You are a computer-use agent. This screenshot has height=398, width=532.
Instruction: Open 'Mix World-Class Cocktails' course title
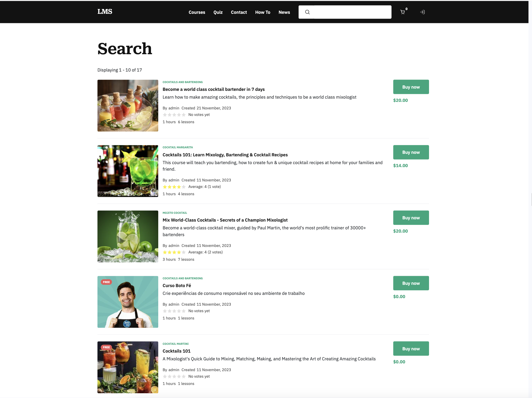pos(225,220)
